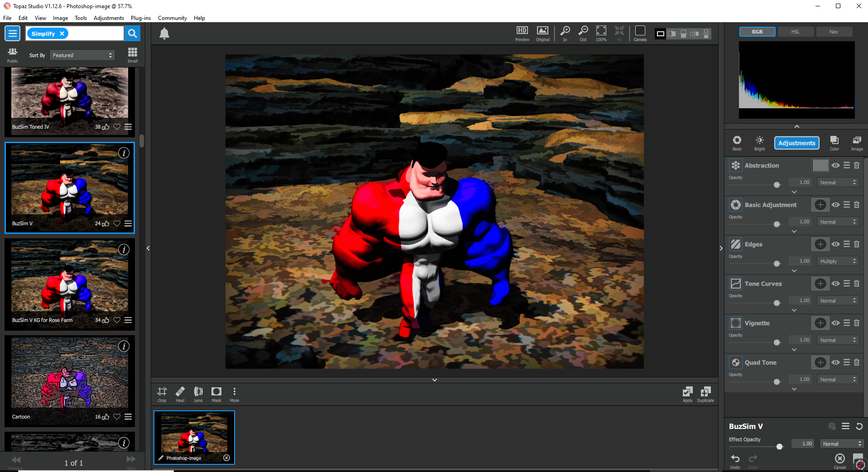Zoom In on the canvas

(x=565, y=34)
